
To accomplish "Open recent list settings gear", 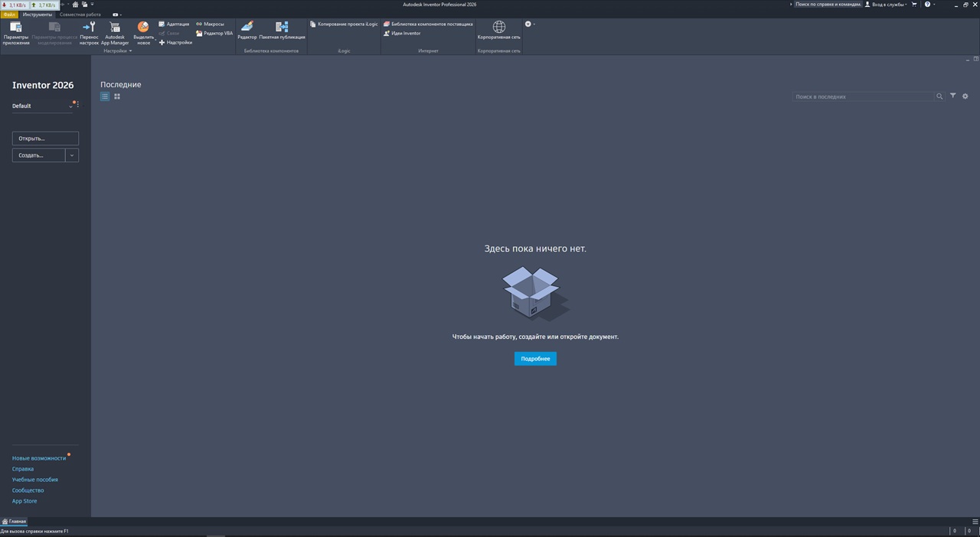I will click(x=965, y=96).
